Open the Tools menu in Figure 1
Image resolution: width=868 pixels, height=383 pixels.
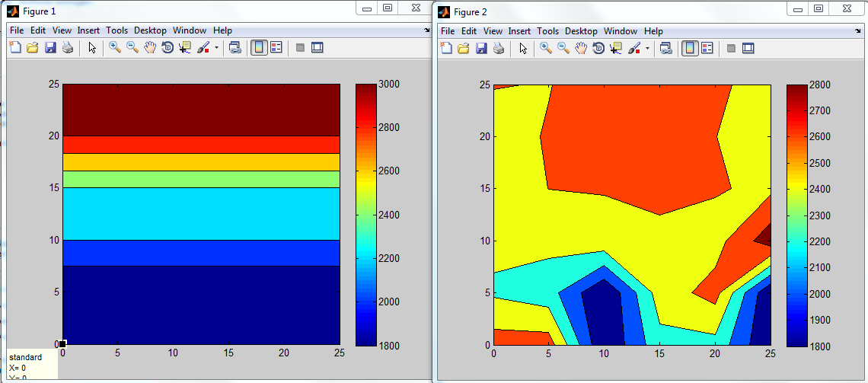click(x=117, y=30)
